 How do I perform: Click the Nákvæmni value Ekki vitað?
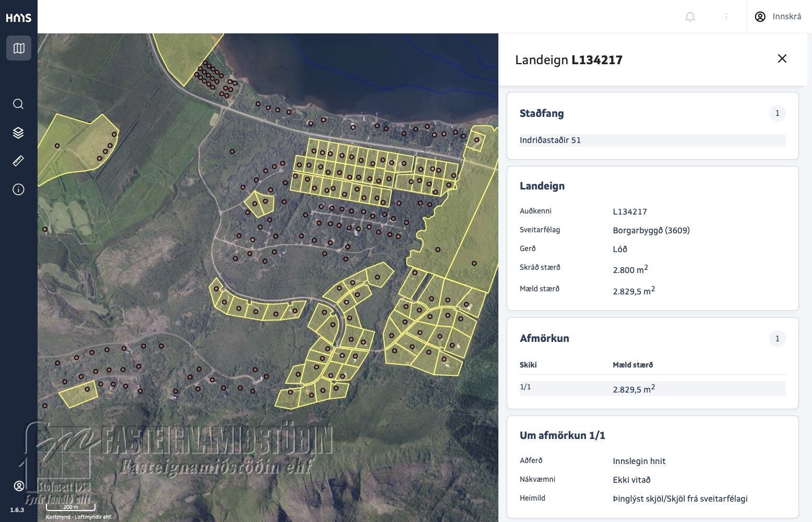tap(631, 480)
